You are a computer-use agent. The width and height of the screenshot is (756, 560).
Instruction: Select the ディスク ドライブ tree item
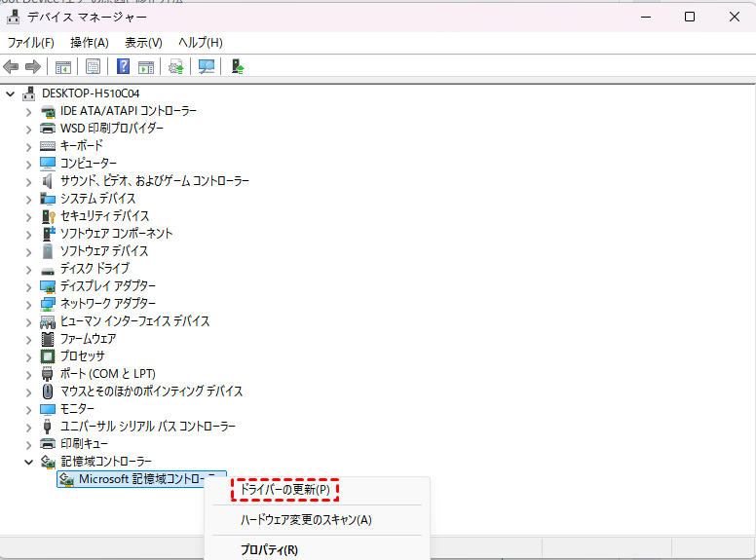point(94,269)
